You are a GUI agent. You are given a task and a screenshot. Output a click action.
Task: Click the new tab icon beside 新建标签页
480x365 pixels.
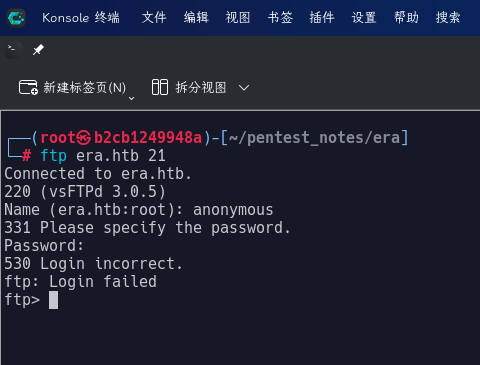[28, 88]
